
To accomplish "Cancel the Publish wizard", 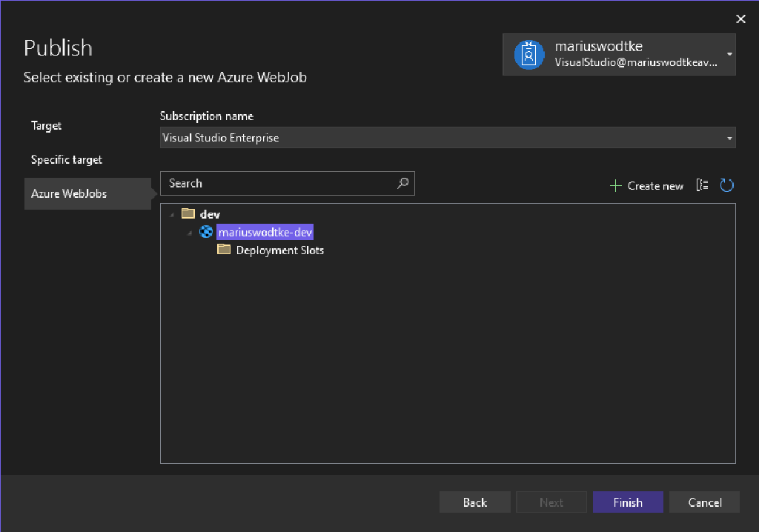I will click(704, 502).
